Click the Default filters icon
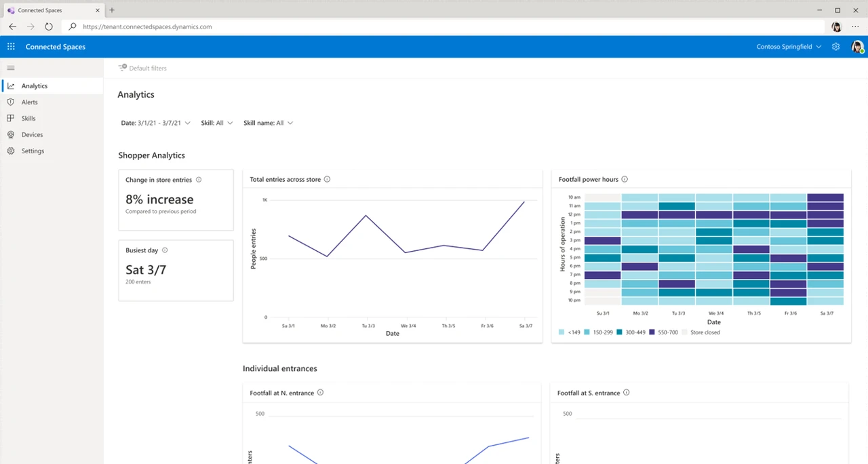This screenshot has height=464, width=868. tap(122, 68)
